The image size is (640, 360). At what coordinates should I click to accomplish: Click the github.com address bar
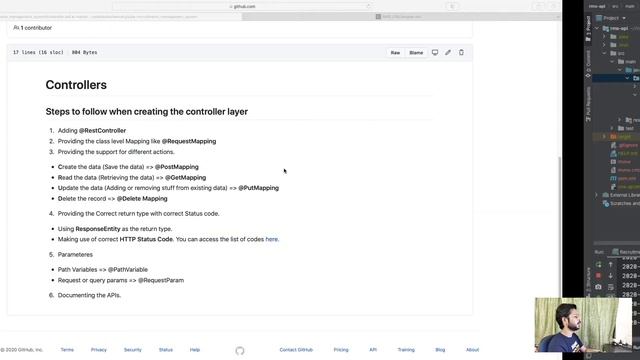coord(242,7)
